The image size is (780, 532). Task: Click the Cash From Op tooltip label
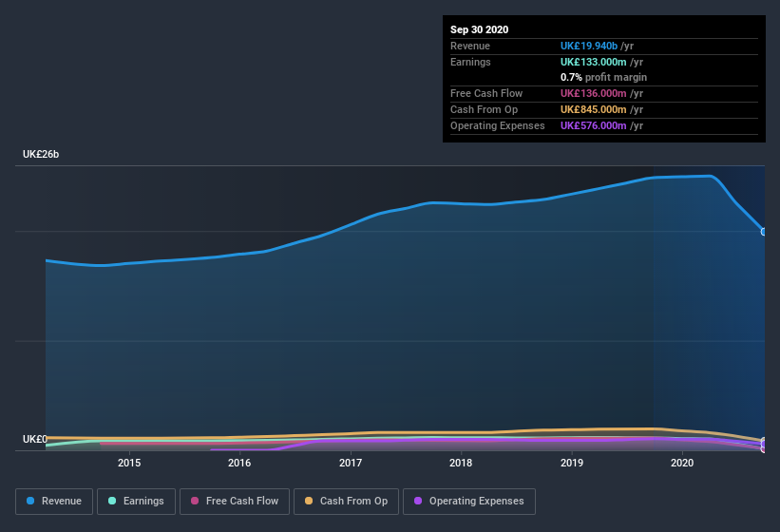(484, 109)
